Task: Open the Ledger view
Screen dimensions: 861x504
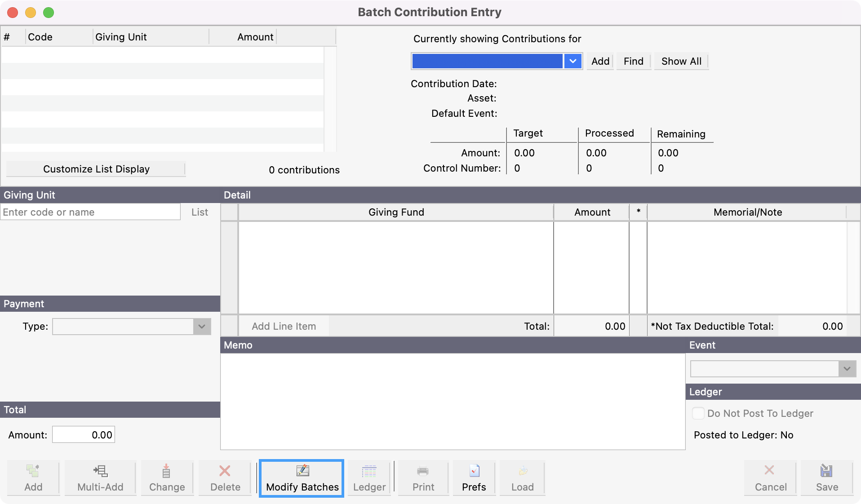Action: click(368, 477)
